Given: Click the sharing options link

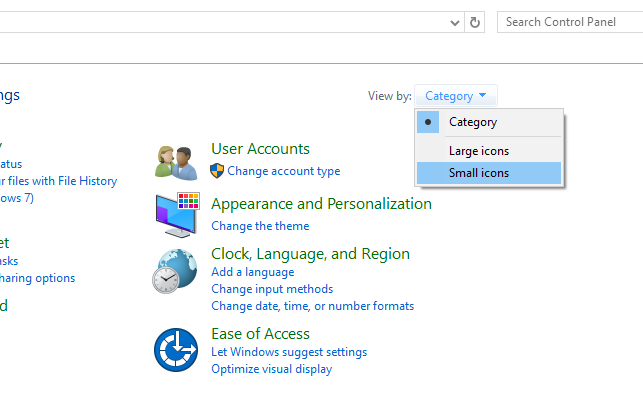Looking at the screenshot, I should click(37, 278).
